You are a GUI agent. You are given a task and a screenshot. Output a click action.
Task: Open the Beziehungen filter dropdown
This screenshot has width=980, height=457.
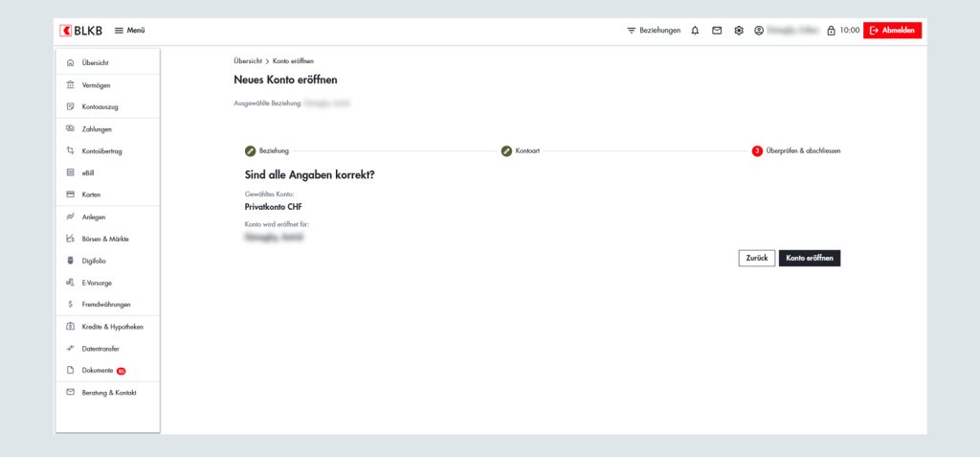click(654, 31)
